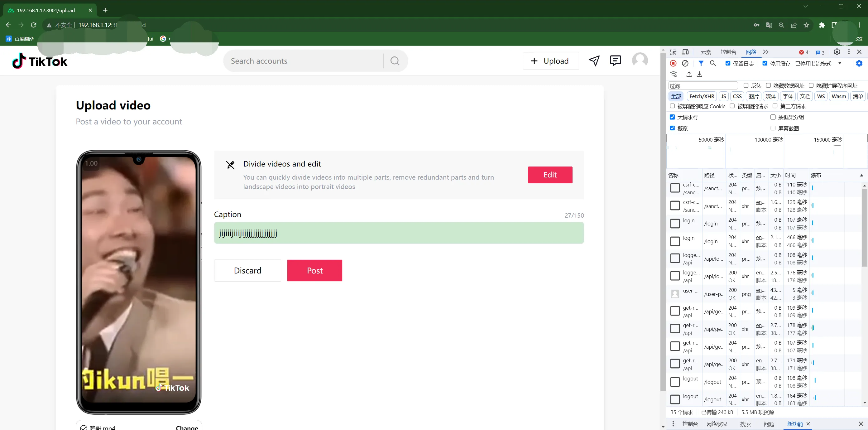
Task: Import HAR file upload arrow
Action: click(689, 74)
